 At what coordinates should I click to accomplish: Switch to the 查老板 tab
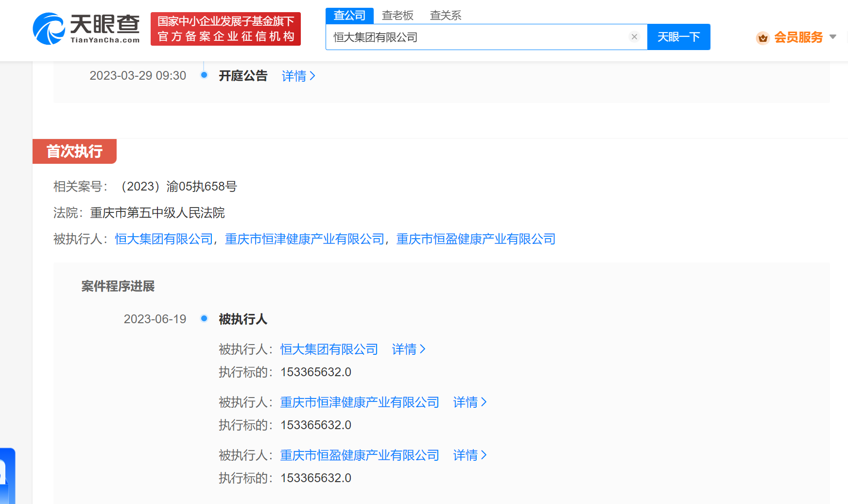point(397,16)
